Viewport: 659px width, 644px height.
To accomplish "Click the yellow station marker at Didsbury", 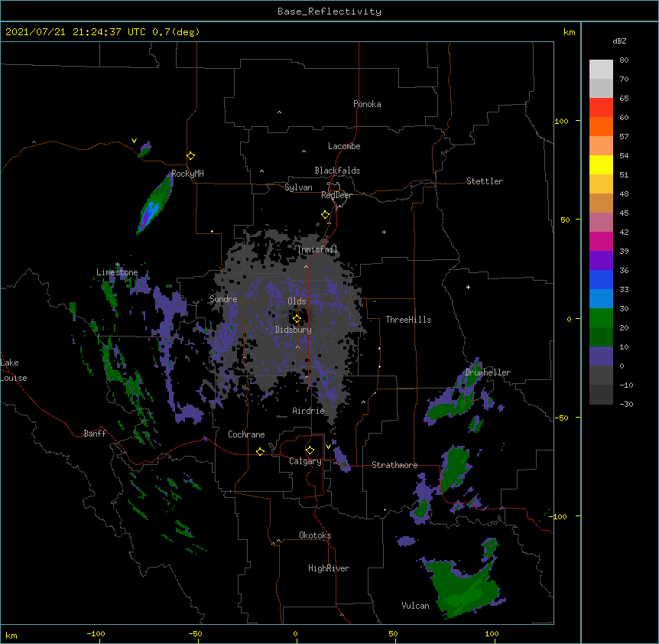I will tap(297, 319).
